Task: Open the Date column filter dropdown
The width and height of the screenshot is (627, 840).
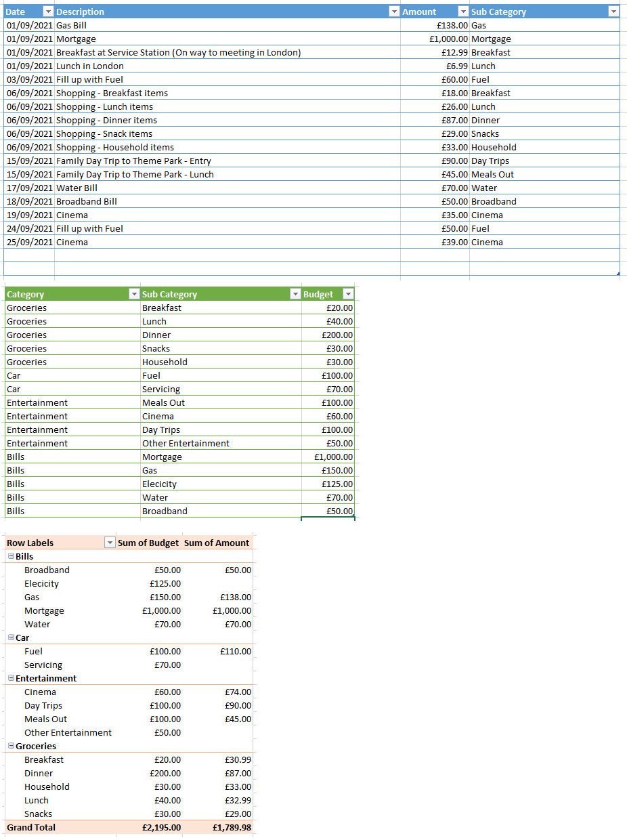Action: (x=47, y=12)
